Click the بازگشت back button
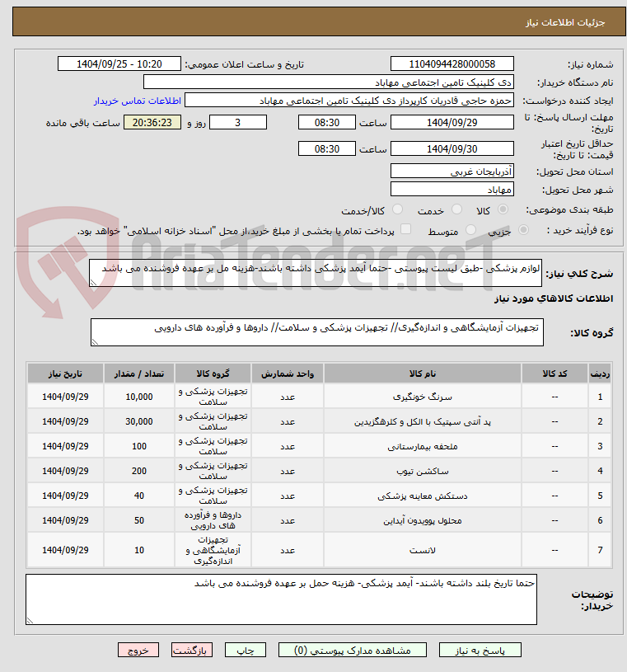 [x=191, y=650]
